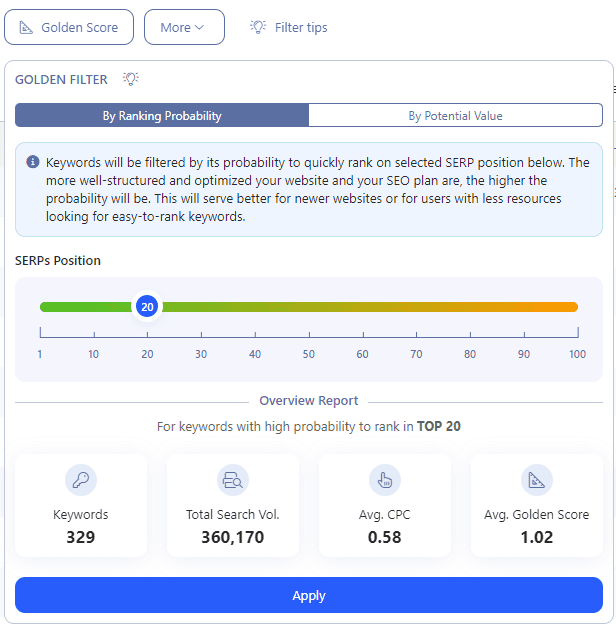This screenshot has height=630, width=616.
Task: Click the Golden Score ruler icon
Action: [25, 27]
